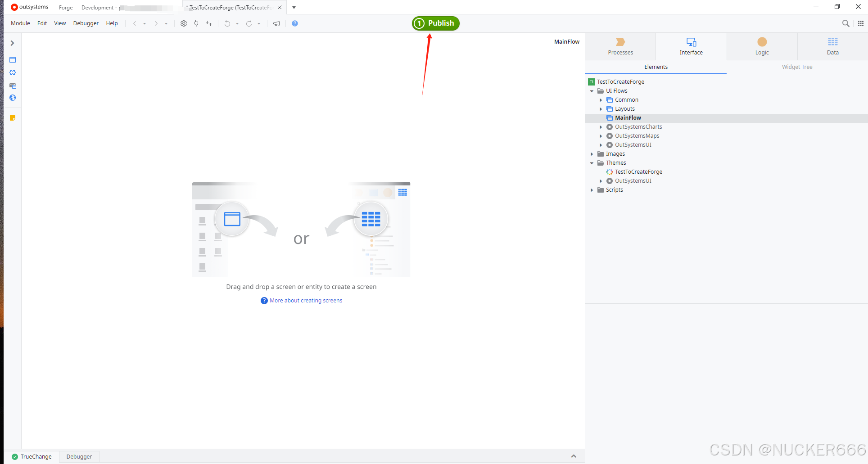
Task: Switch to the Data layer tab
Action: [x=832, y=46]
